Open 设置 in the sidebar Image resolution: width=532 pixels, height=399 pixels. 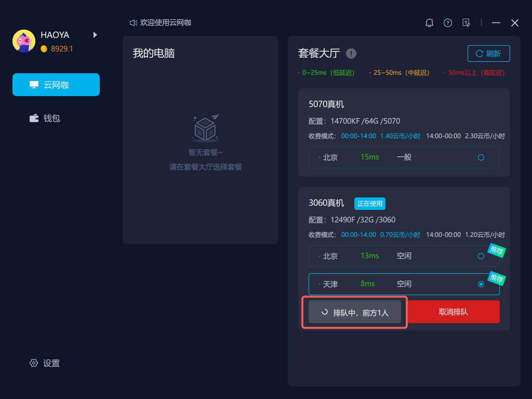(45, 363)
